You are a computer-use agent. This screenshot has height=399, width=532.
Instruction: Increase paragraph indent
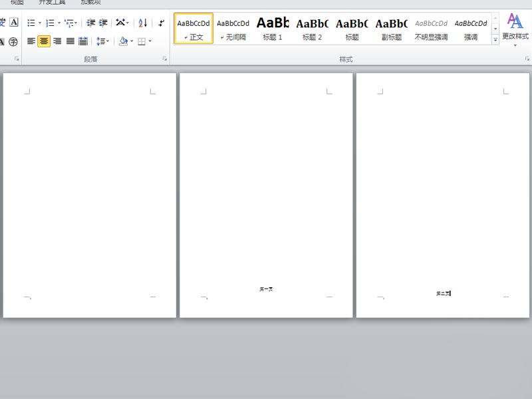[x=103, y=23]
